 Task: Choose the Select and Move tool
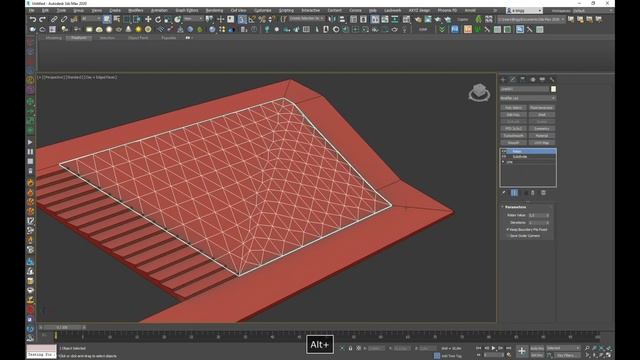[148, 19]
